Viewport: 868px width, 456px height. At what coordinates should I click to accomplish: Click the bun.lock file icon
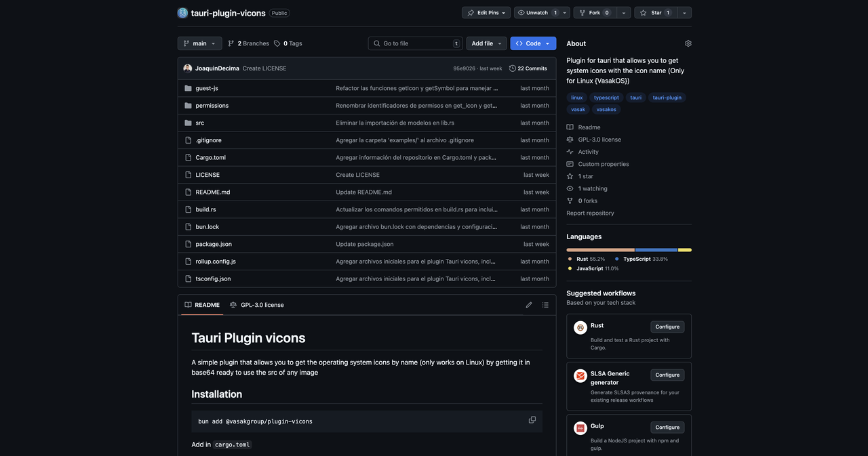pos(189,227)
